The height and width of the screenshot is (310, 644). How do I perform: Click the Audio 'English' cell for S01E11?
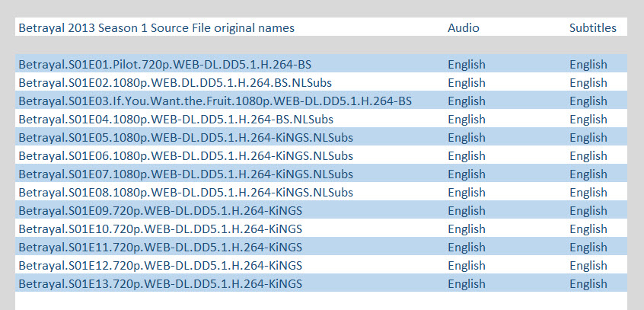(x=467, y=248)
